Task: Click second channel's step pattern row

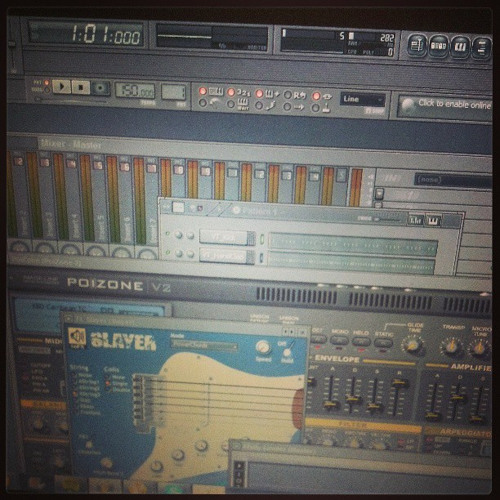Action: tap(352, 262)
